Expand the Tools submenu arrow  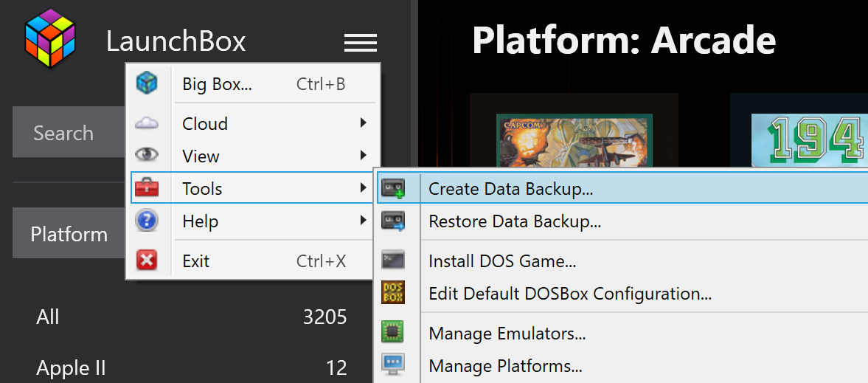click(363, 188)
